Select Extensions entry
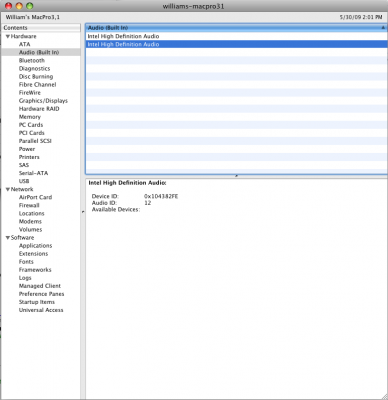The image size is (388, 400). (x=33, y=254)
